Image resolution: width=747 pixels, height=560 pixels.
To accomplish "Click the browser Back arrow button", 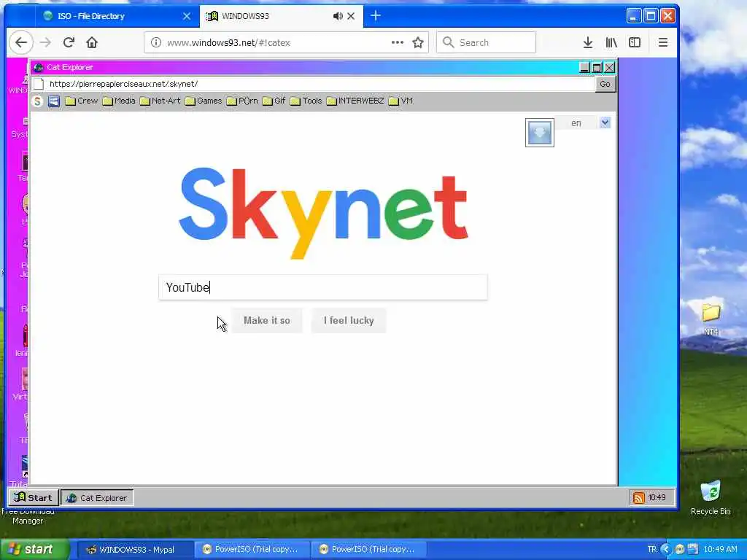I will point(21,42).
